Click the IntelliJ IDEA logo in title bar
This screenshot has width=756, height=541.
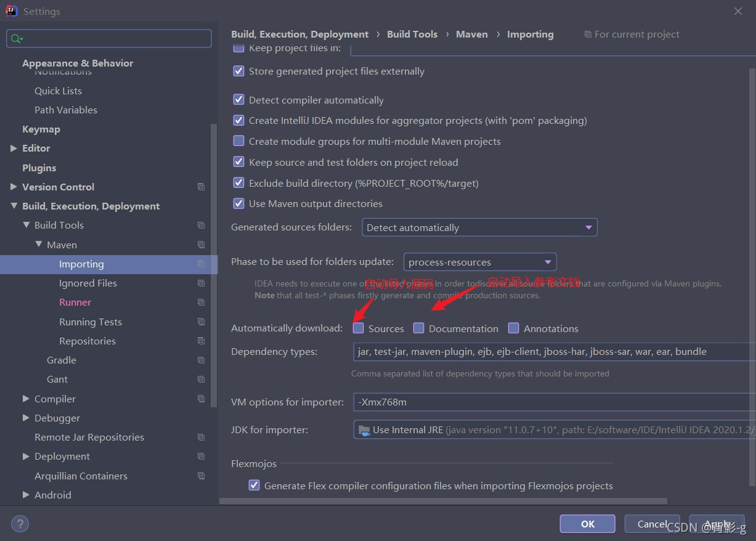[11, 11]
